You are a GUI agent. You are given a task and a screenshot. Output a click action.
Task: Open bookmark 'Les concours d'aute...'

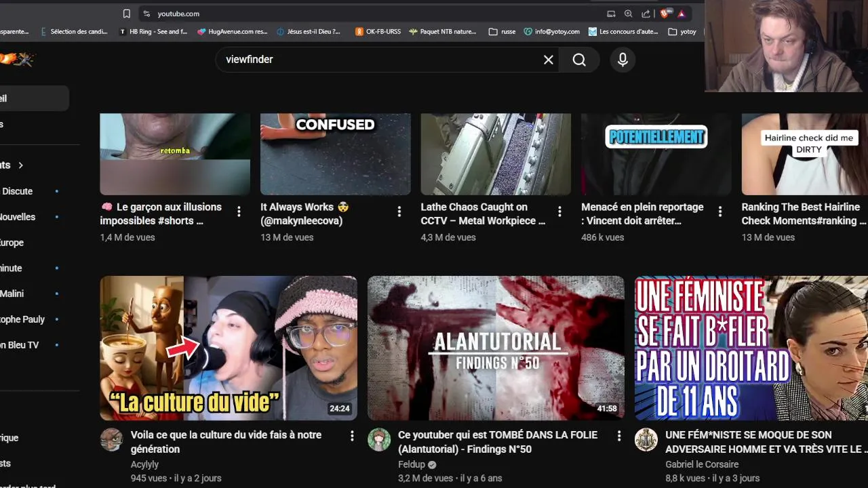click(x=624, y=31)
